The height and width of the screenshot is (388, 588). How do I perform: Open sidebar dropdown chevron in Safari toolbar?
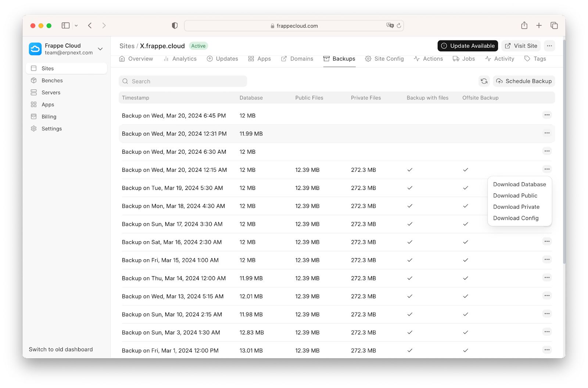point(76,26)
